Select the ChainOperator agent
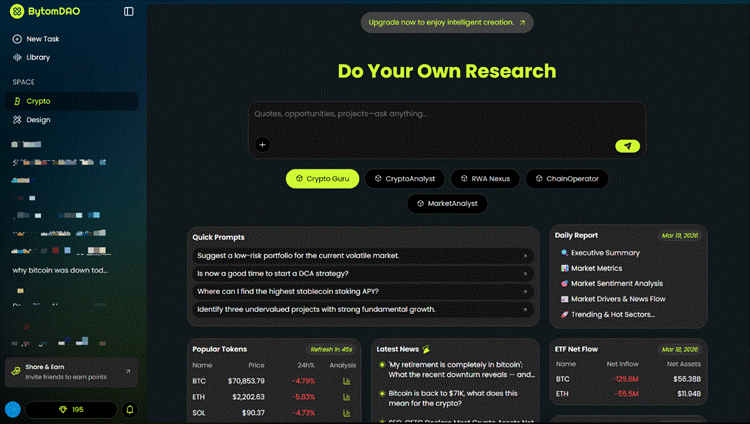The image size is (750, 424). tap(567, 179)
